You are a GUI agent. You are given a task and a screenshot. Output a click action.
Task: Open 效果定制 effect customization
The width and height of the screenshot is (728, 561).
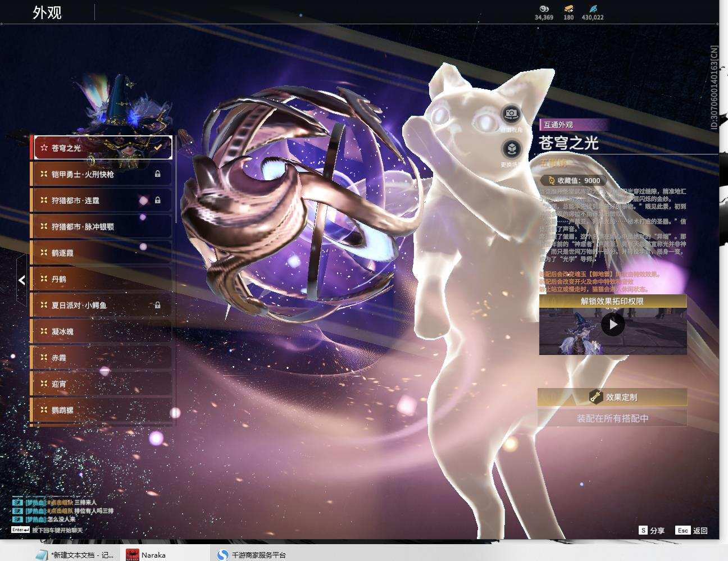612,397
